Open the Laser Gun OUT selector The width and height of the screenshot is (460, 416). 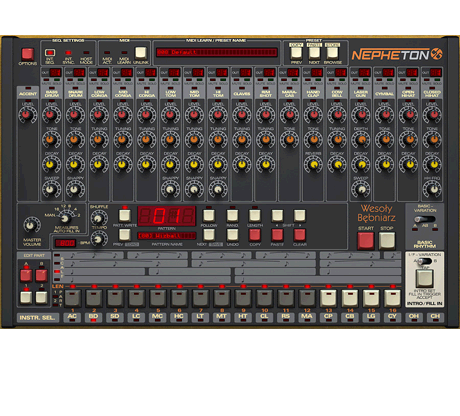[364, 72]
